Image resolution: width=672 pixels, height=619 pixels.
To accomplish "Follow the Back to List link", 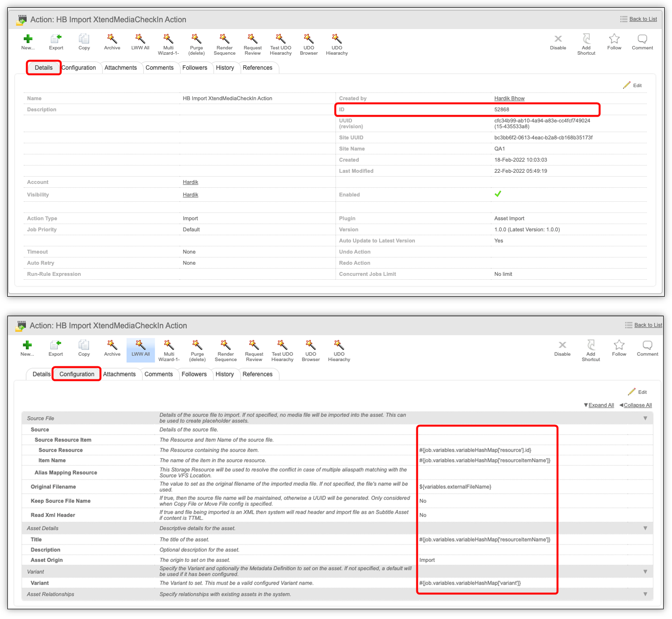I will click(x=642, y=19).
